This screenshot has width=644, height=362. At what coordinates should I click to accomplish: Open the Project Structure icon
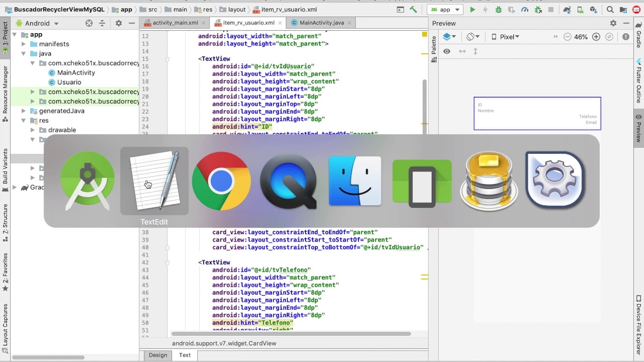pyautogui.click(x=623, y=10)
